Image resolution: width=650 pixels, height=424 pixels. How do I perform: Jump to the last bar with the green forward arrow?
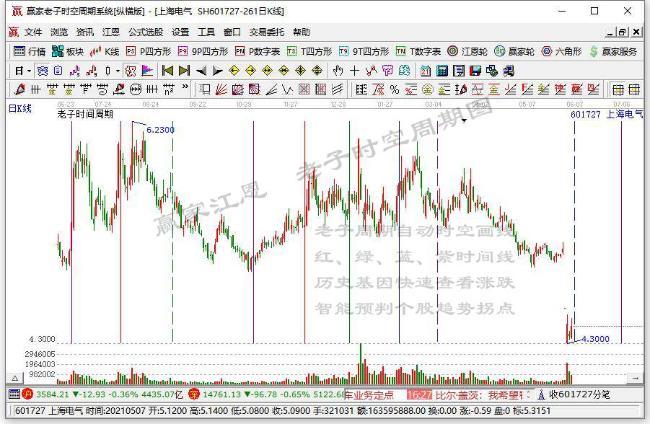[x=184, y=71]
